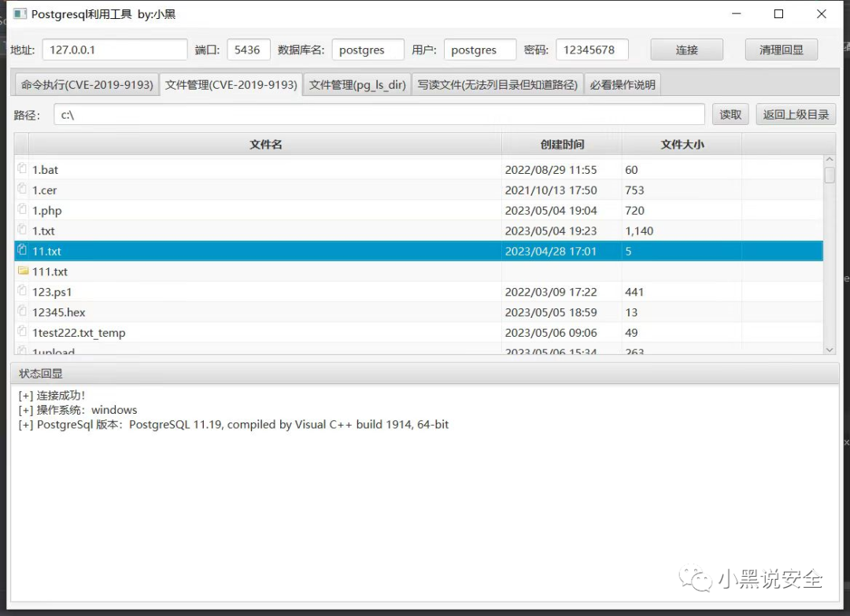The height and width of the screenshot is (616, 850).
Task: Focus the 密码 field containing 12345678
Action: point(592,50)
